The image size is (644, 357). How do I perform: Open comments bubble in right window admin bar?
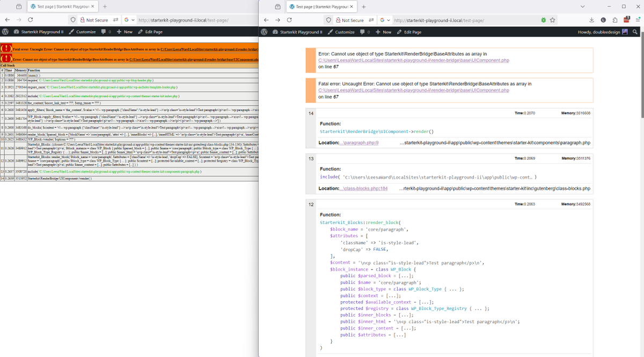[x=364, y=32]
